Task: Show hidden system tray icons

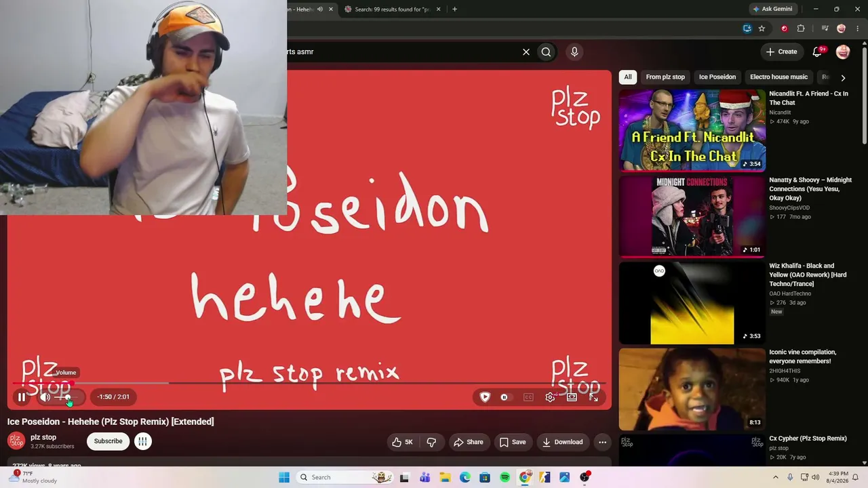Action: coord(776,477)
